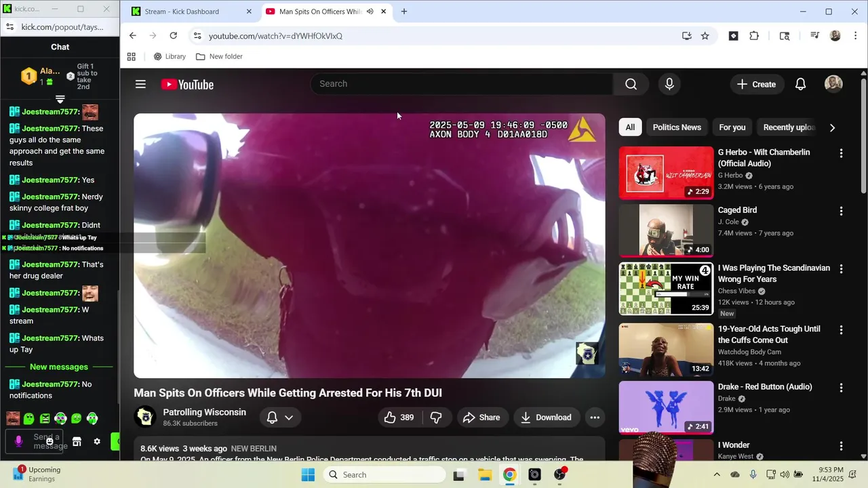Open options for the I Wonder video
The width and height of the screenshot is (868, 488).
(x=841, y=446)
